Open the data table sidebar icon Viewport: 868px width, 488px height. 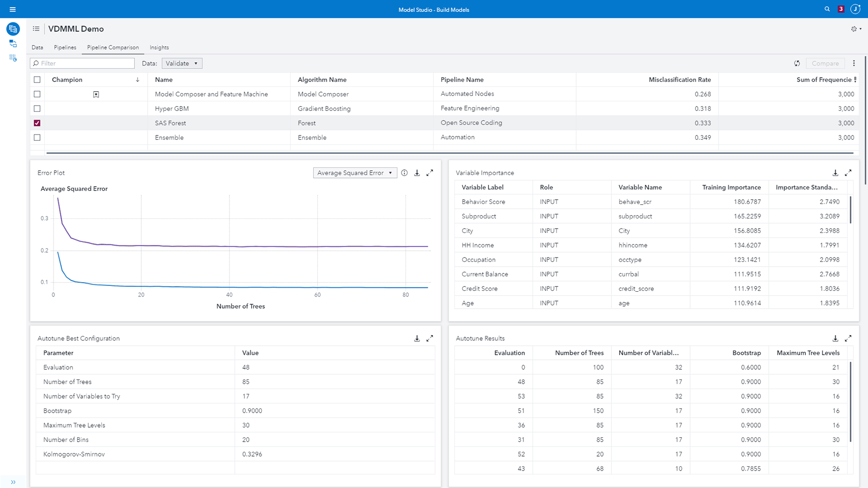point(13,58)
